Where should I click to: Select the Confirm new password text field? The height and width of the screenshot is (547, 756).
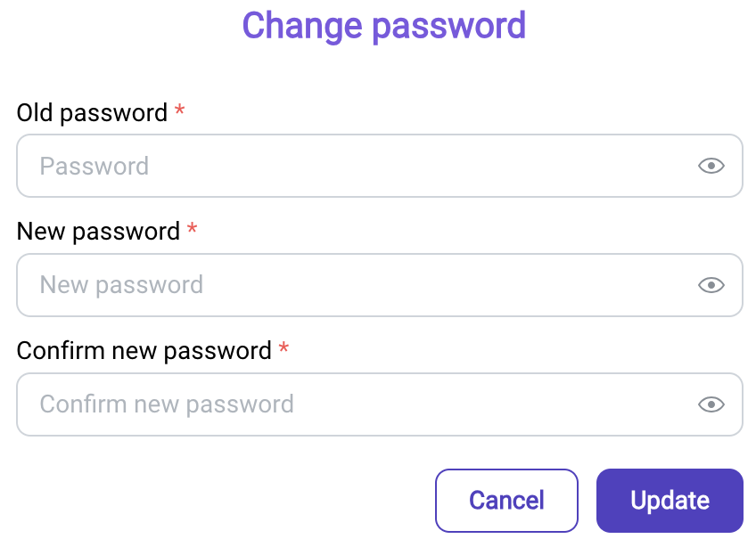(x=380, y=404)
